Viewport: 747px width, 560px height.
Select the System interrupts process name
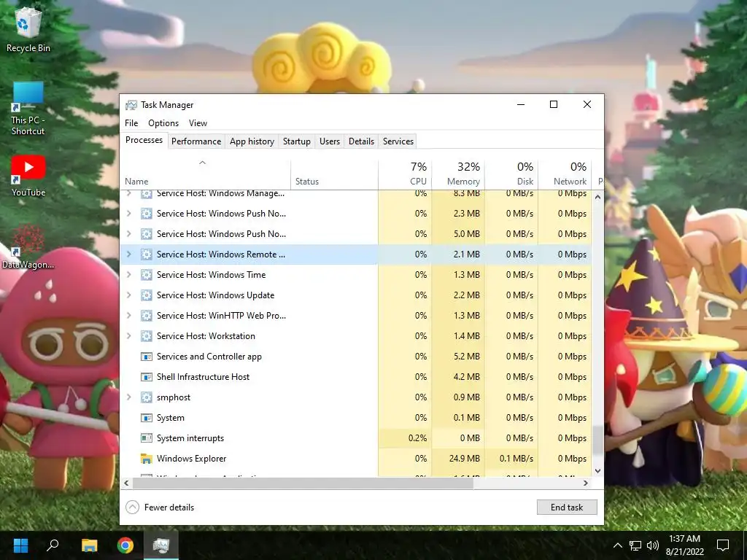click(x=190, y=438)
